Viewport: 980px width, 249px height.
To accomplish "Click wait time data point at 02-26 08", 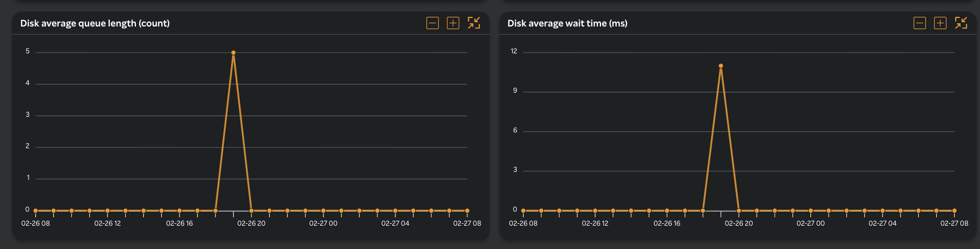I will pos(523,210).
